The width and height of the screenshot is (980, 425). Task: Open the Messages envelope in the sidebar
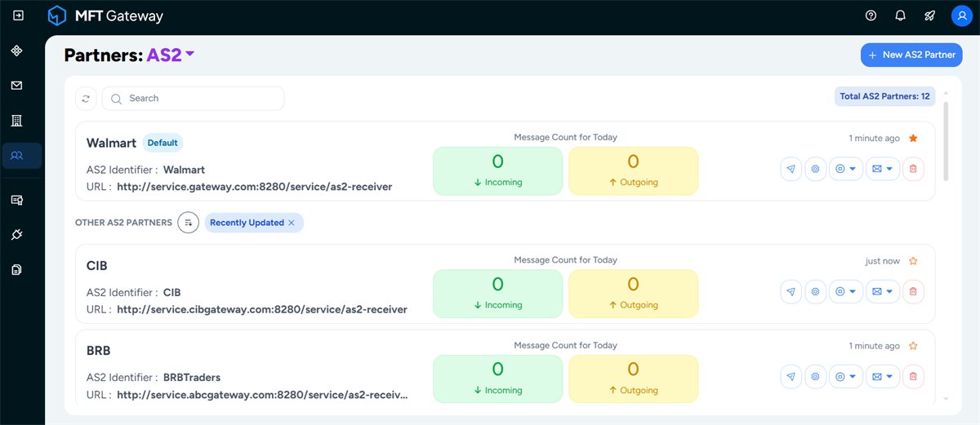(16, 86)
